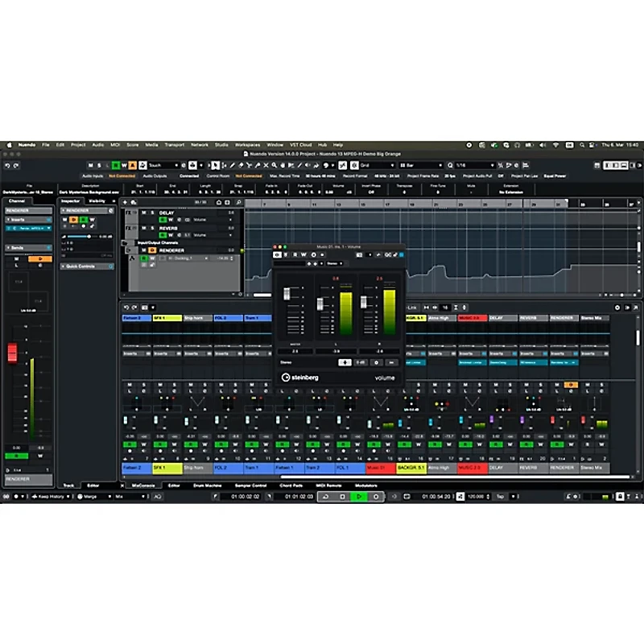This screenshot has height=644, width=644.
Task: Bypass the Volume plugin in its window
Action: (x=278, y=254)
